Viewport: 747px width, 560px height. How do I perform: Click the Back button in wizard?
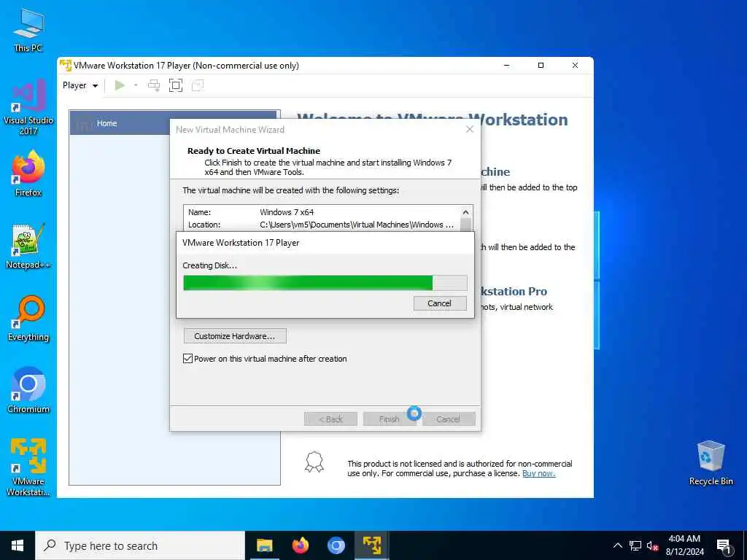[330, 419]
